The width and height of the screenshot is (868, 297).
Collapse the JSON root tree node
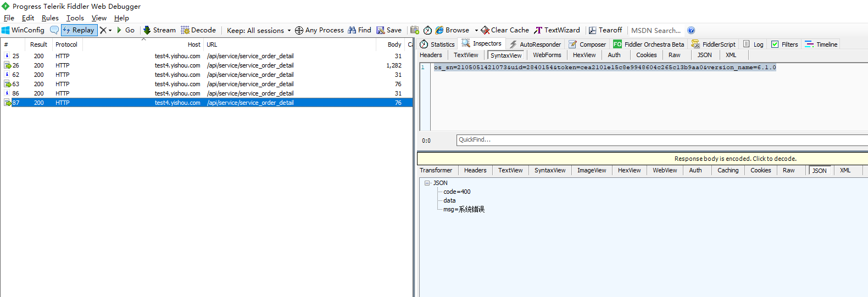[427, 183]
